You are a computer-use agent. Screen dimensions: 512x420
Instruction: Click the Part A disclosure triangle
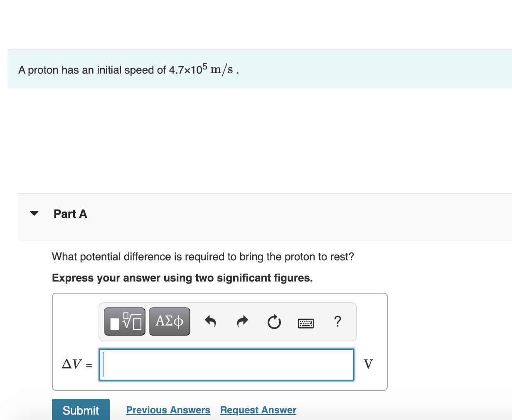click(34, 213)
